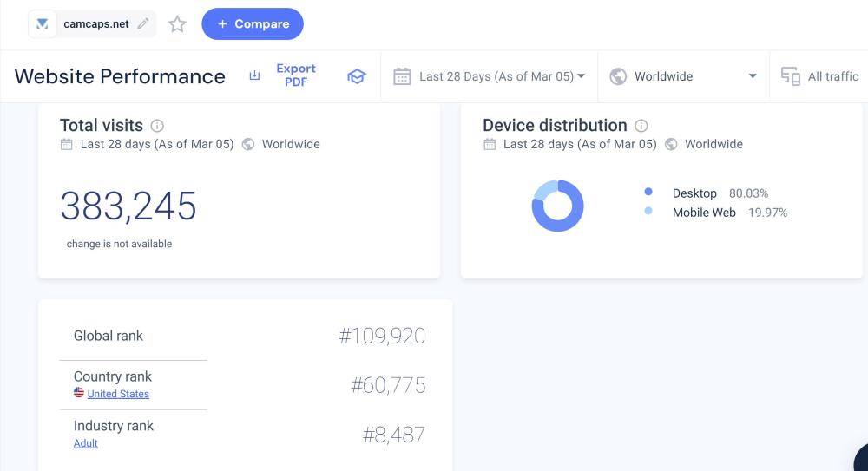Click the website favicon in the header

tap(43, 24)
